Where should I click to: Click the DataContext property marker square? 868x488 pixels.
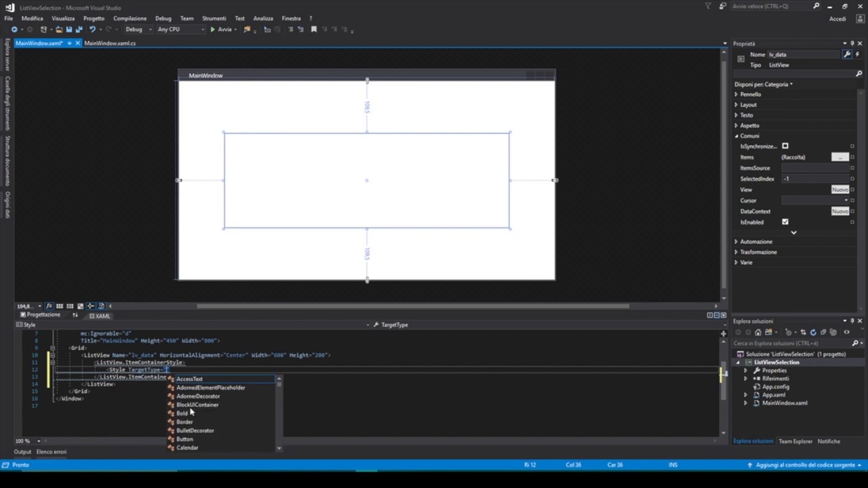852,211
